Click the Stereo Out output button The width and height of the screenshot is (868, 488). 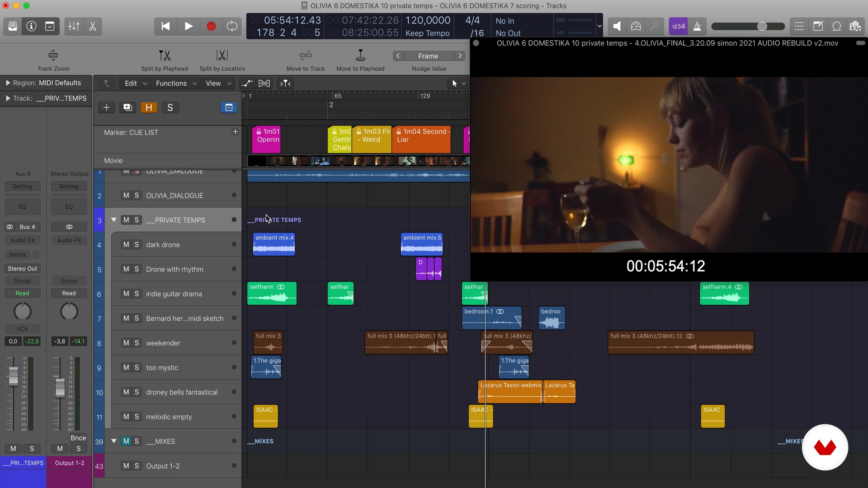pyautogui.click(x=22, y=268)
